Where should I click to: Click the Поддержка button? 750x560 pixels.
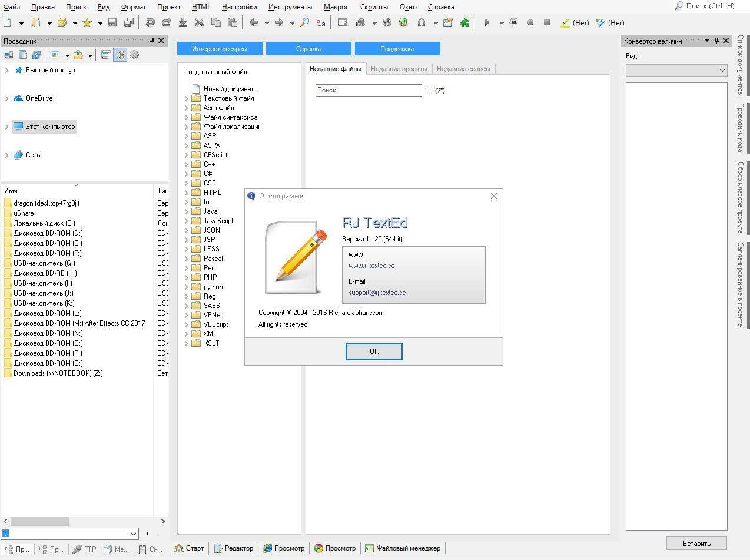[x=397, y=49]
